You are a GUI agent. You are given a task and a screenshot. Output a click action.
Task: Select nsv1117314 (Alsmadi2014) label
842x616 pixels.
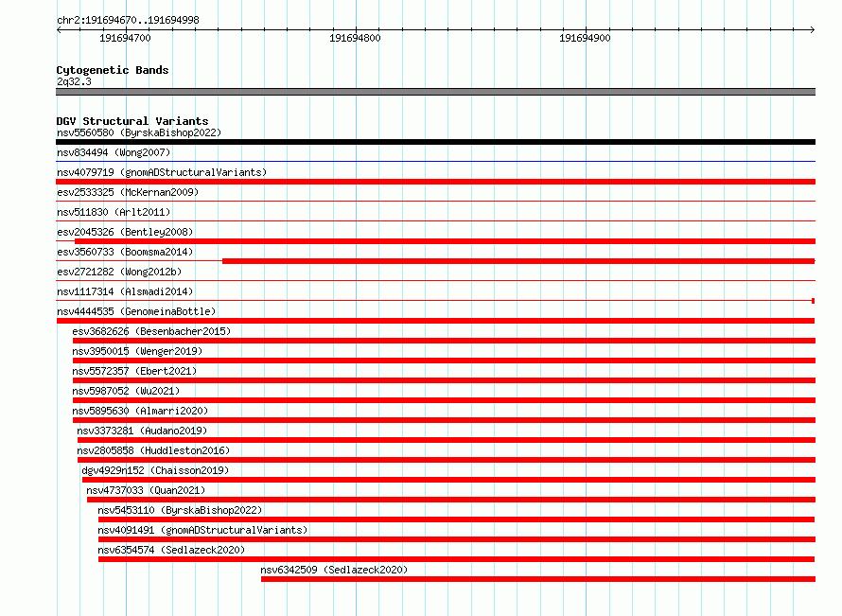point(125,291)
